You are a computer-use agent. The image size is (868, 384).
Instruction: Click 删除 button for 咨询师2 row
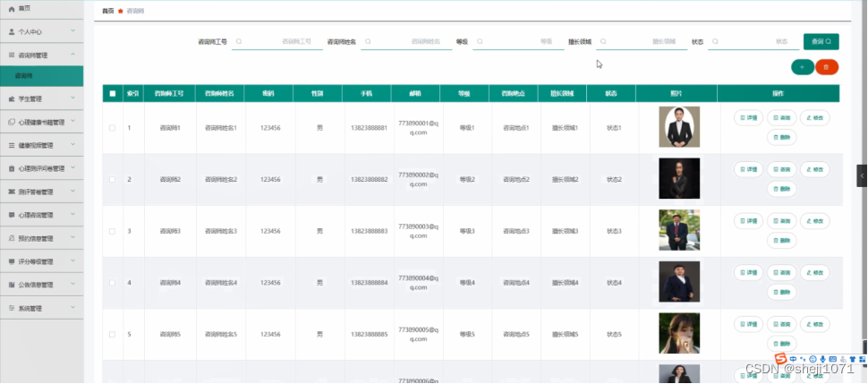click(781, 188)
